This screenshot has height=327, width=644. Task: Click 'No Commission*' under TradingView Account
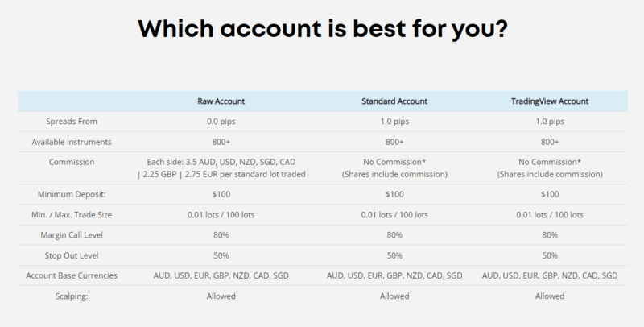tap(550, 162)
